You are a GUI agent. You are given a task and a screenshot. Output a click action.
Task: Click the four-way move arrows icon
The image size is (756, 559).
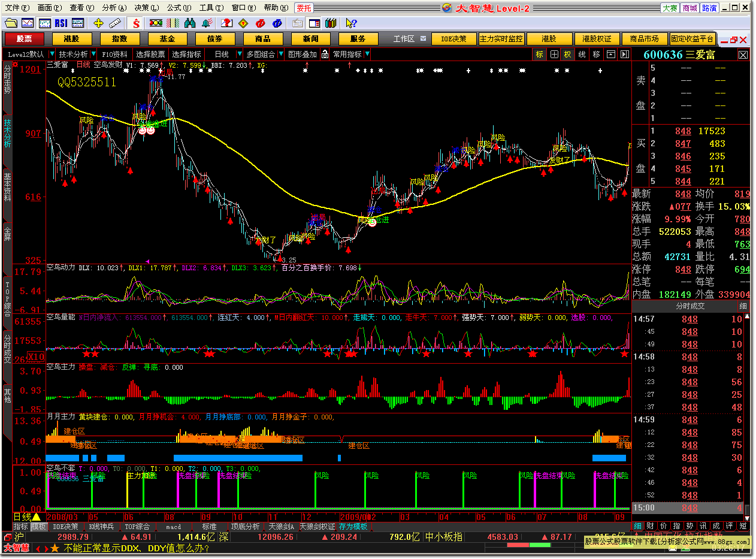pyautogui.click(x=98, y=23)
